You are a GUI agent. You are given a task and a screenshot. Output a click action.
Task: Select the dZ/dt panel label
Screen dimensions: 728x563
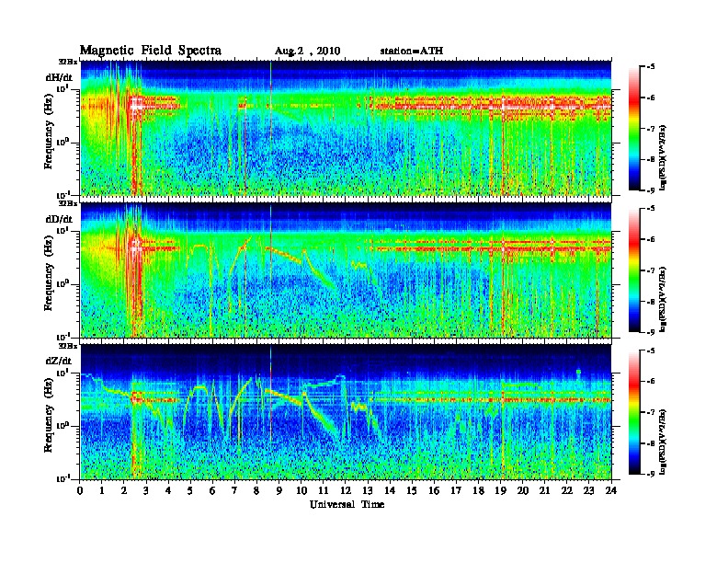(x=59, y=361)
